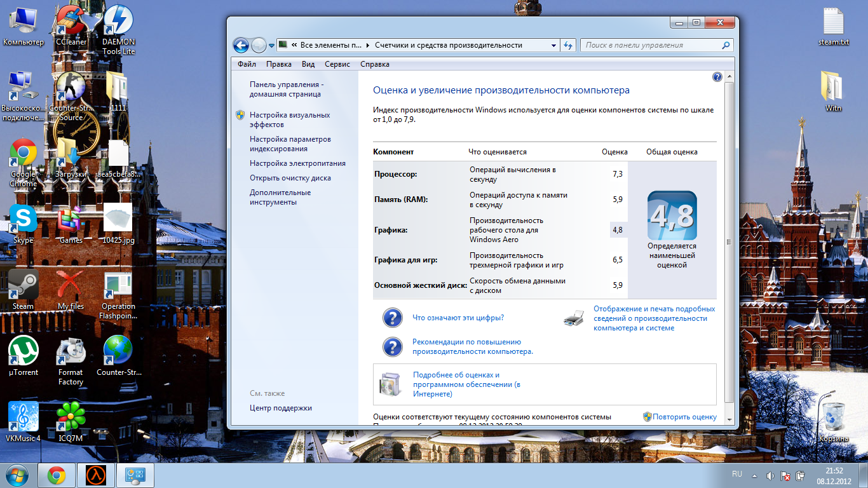
Task: Launch ICQ7M from the desktop
Action: [71, 422]
